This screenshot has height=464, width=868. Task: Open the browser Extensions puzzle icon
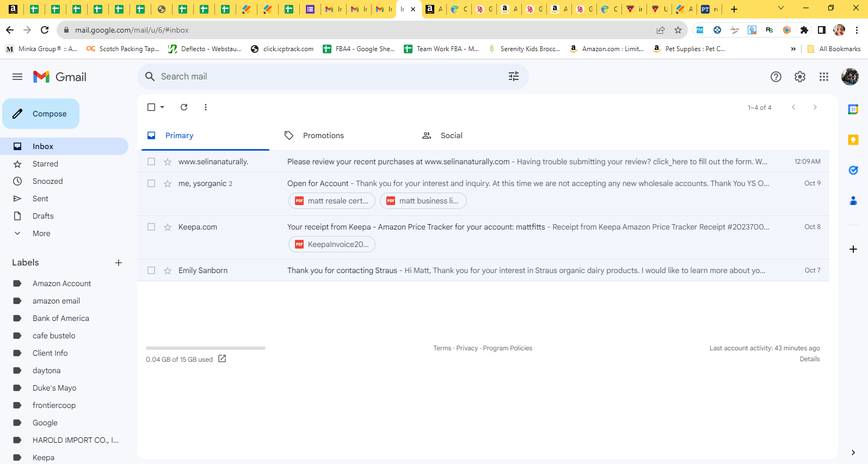click(804, 30)
